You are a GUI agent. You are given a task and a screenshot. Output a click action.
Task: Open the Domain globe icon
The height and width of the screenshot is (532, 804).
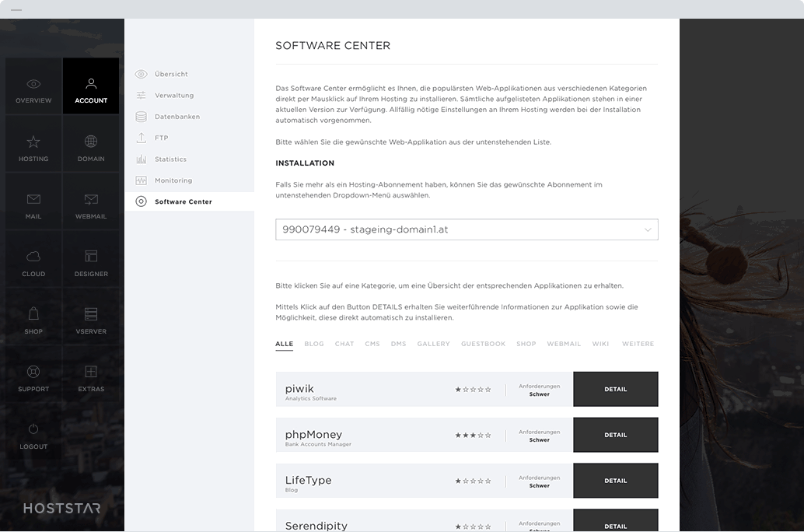click(91, 141)
